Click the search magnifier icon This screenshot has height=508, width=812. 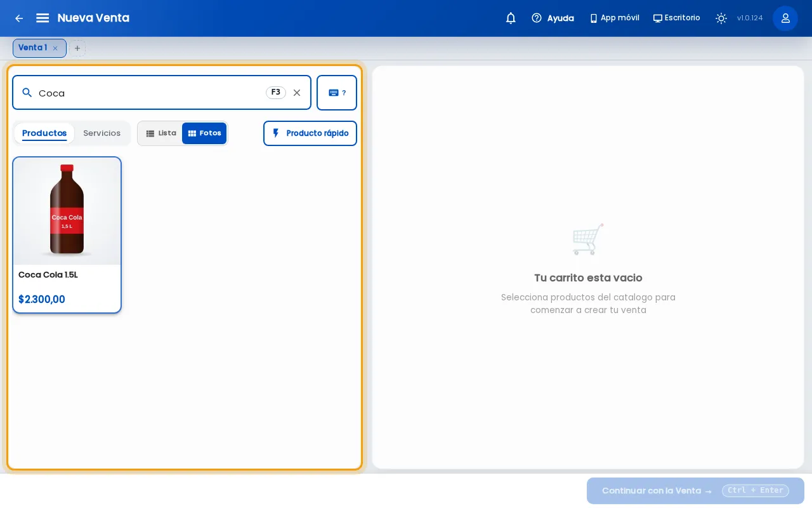point(27,93)
